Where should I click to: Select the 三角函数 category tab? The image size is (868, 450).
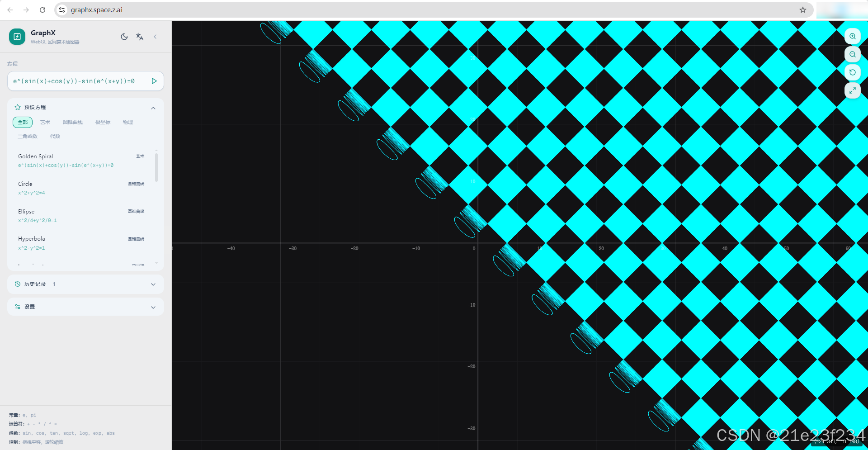click(x=28, y=136)
